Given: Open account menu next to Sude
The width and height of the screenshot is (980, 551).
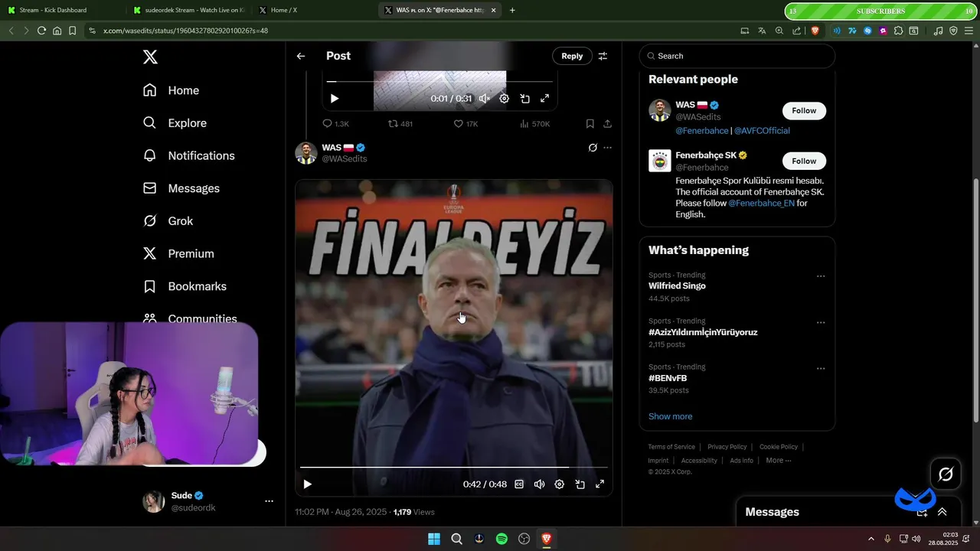Looking at the screenshot, I should [269, 501].
